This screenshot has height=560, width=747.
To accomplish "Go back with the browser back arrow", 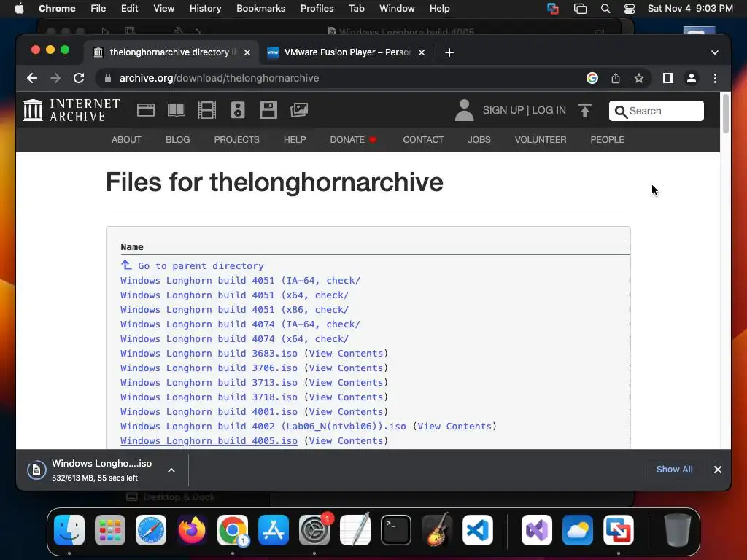I will coord(32,78).
